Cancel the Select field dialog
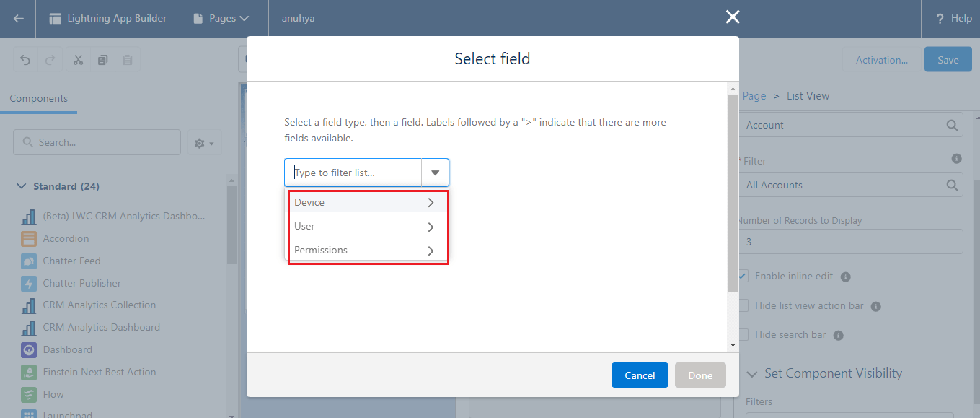 [639, 375]
